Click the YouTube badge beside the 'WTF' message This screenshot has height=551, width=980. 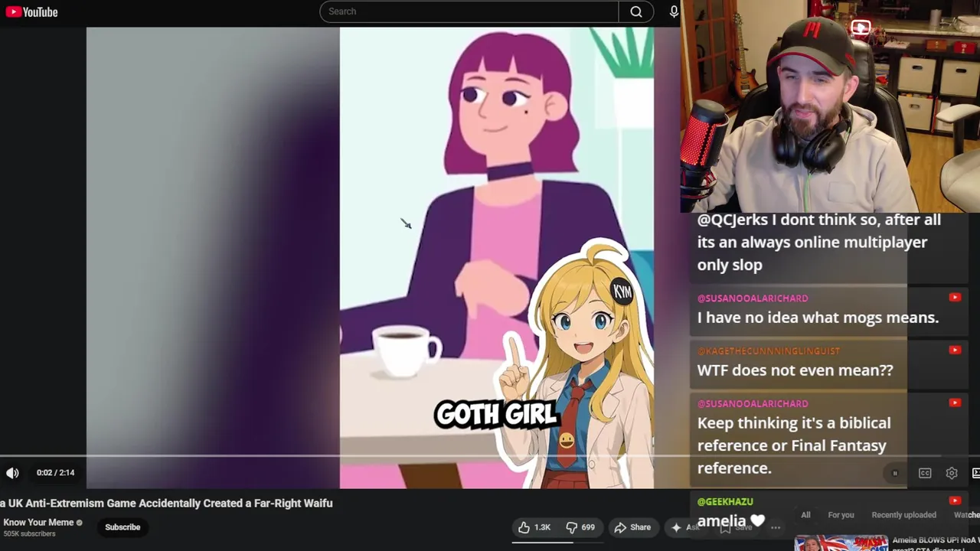pos(955,350)
